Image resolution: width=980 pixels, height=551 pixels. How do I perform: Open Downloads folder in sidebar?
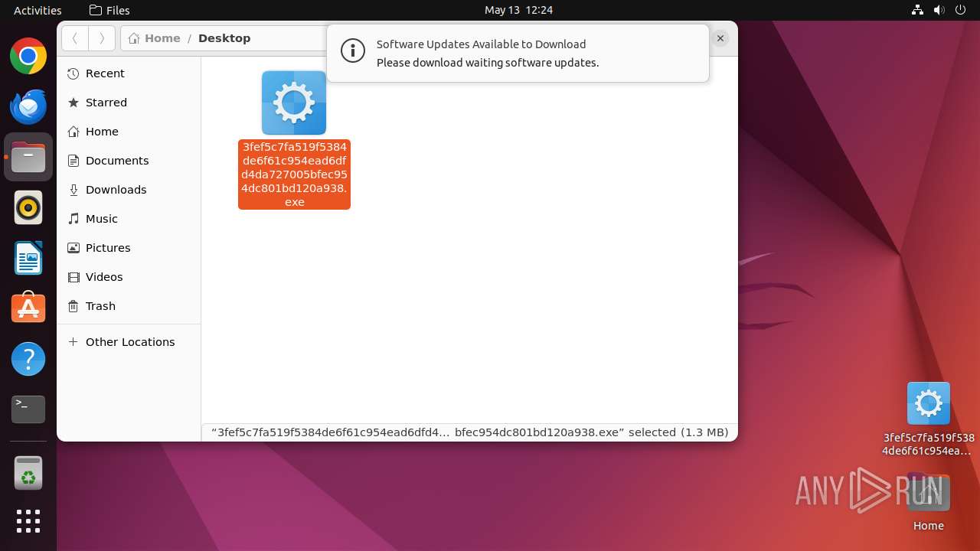(x=129, y=190)
